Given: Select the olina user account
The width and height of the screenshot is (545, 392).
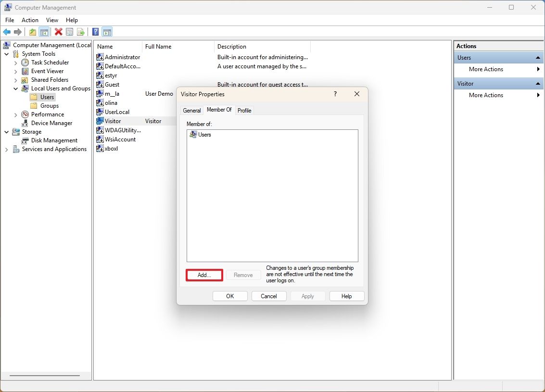Looking at the screenshot, I should tap(110, 102).
